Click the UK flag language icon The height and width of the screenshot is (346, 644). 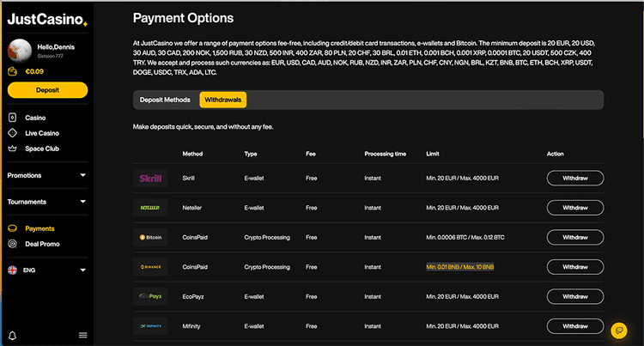[12, 270]
